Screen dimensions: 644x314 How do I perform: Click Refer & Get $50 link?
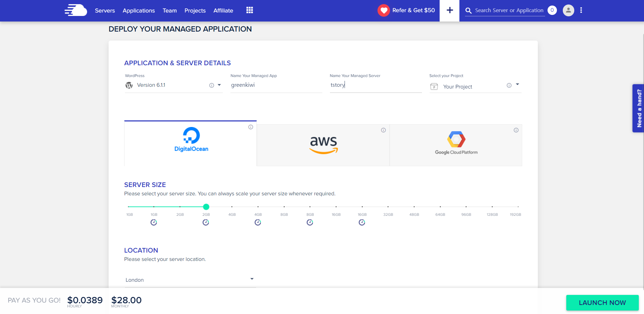click(x=414, y=10)
